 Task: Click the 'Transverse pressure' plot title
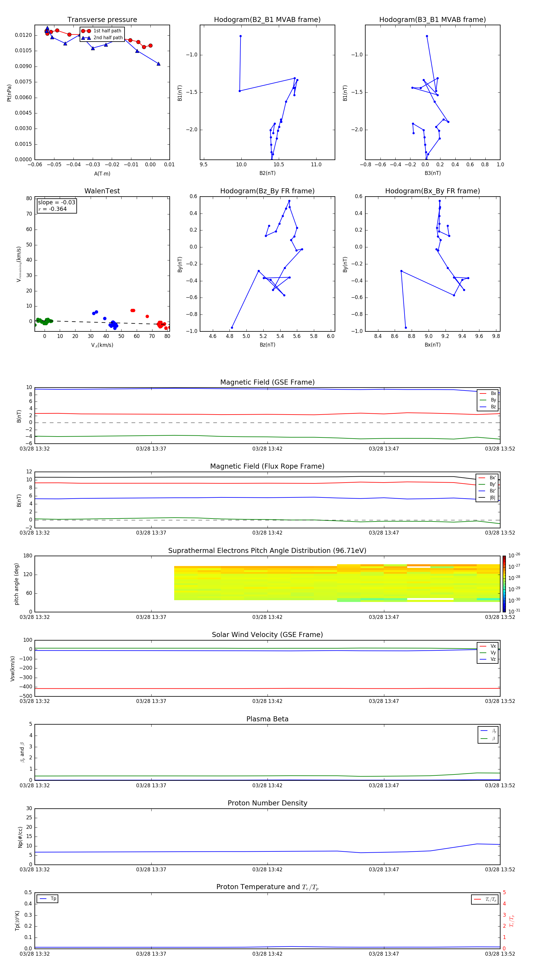(102, 20)
